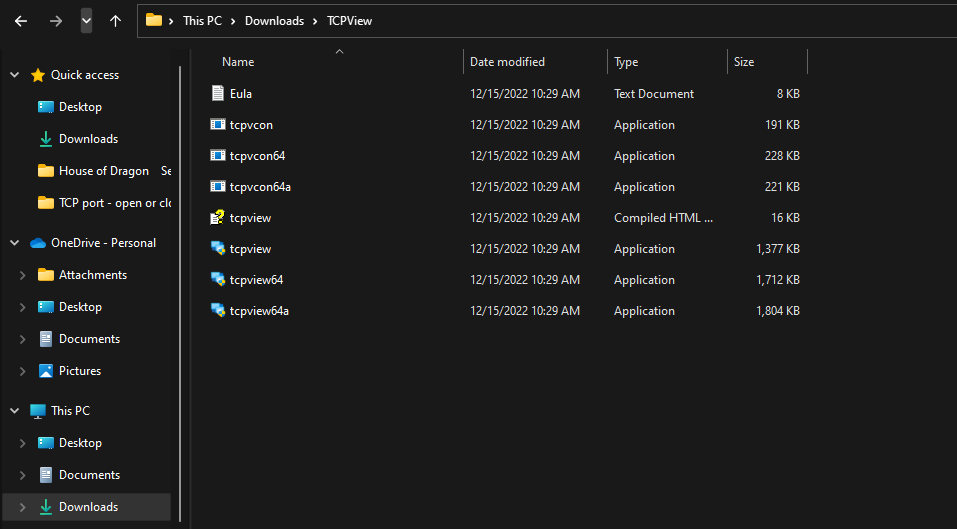Expand Documents under This PC
Viewport: 957px width, 529px height.
[x=23, y=475]
